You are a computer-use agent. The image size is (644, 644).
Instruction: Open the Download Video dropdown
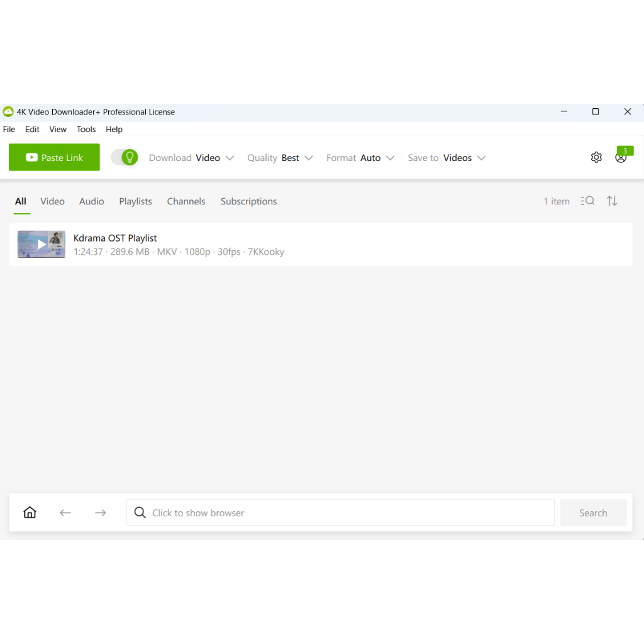click(x=191, y=158)
